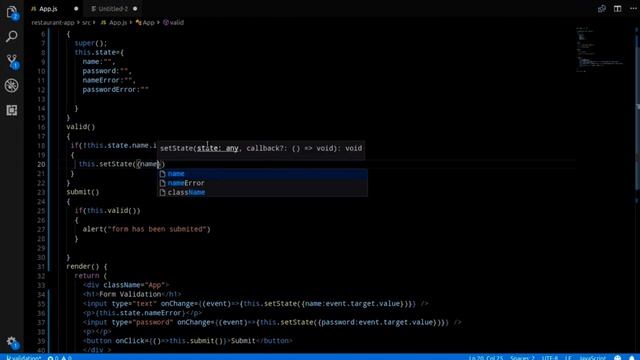Screen dimensions: 640x360
Task: Open errors and warnings count in status bar
Action: pos(59,357)
